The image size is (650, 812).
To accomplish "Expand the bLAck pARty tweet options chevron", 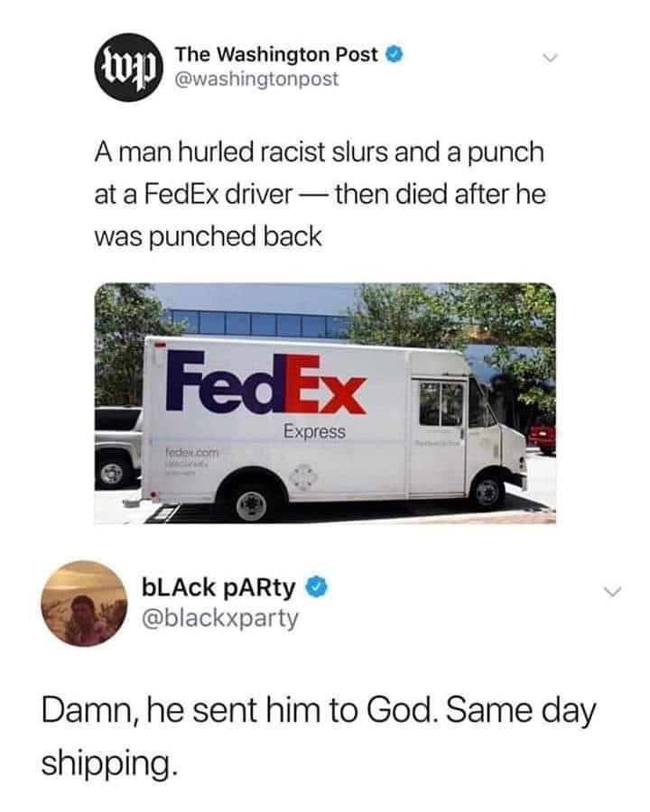I will [x=612, y=591].
